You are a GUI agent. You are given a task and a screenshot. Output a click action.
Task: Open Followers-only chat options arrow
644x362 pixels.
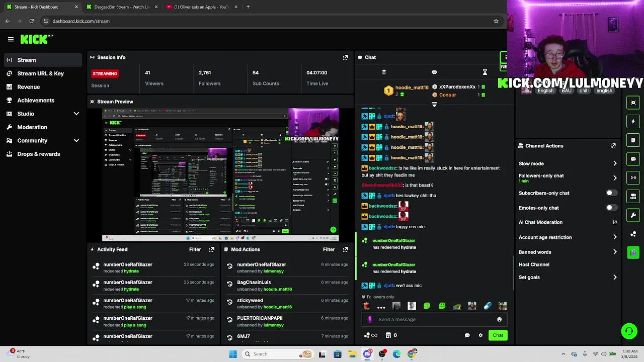(615, 178)
